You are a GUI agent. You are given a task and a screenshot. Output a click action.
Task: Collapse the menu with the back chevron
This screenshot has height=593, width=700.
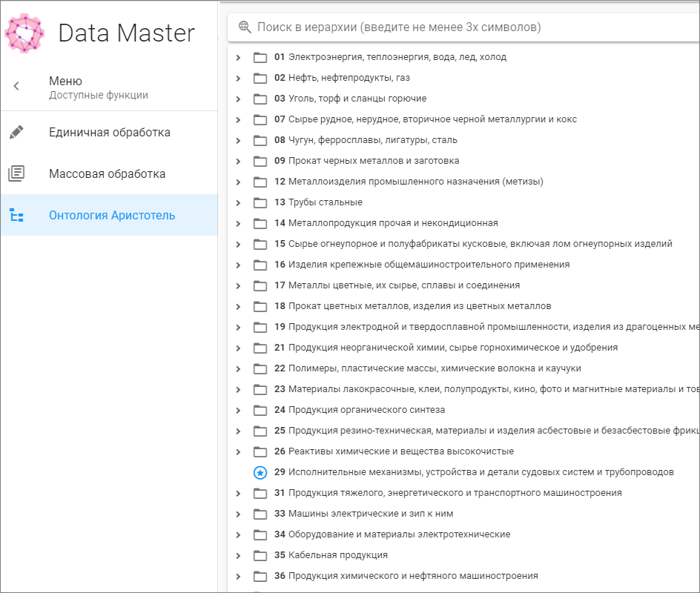(16, 87)
